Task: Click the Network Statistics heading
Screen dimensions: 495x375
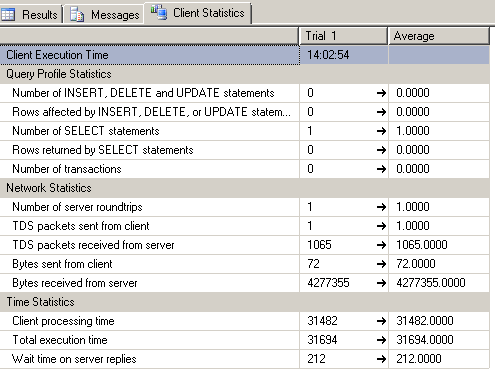Action: [x=49, y=188]
